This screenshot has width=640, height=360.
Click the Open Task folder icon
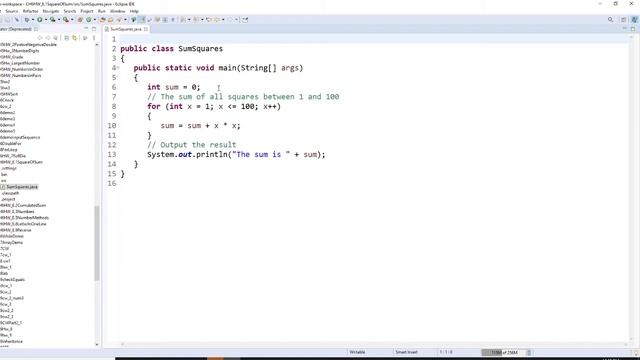(x=110, y=20)
